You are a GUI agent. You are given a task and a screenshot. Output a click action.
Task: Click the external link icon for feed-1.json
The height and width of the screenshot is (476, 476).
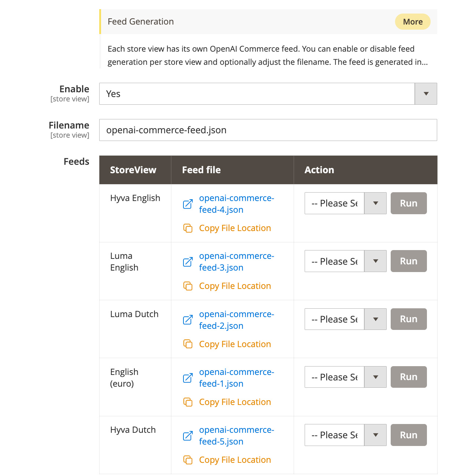[188, 378]
